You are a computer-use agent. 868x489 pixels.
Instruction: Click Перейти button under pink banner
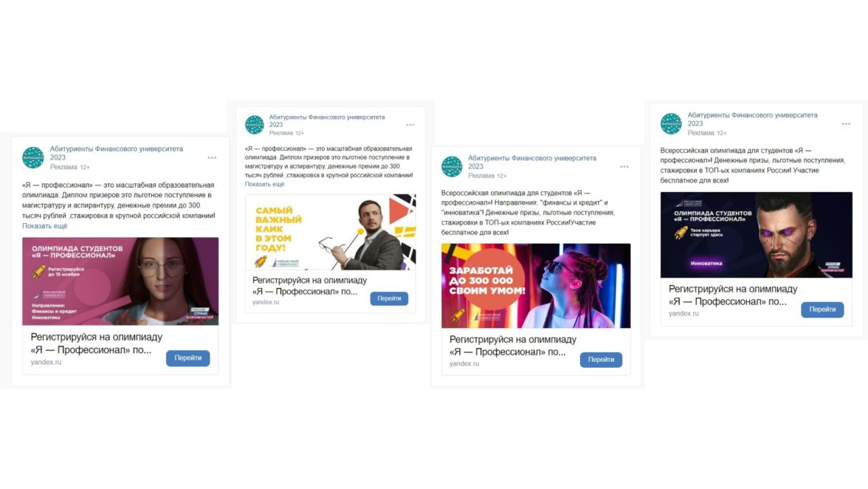[x=187, y=358]
